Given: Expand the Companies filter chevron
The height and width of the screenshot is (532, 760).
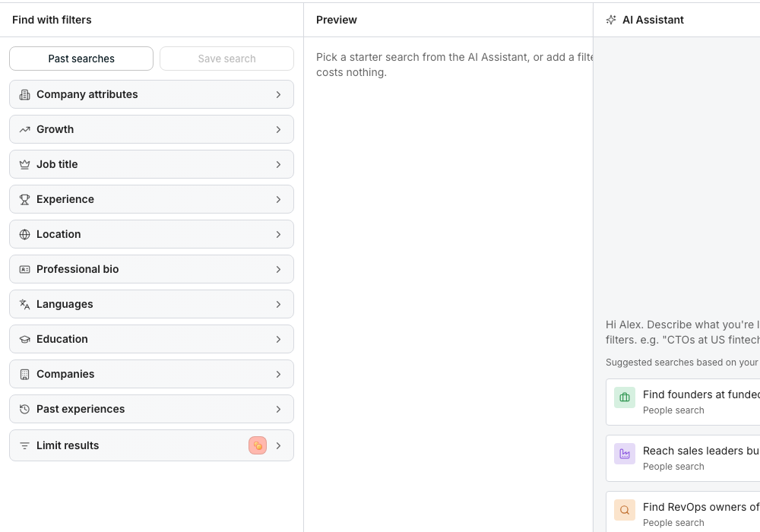Looking at the screenshot, I should coord(278,374).
